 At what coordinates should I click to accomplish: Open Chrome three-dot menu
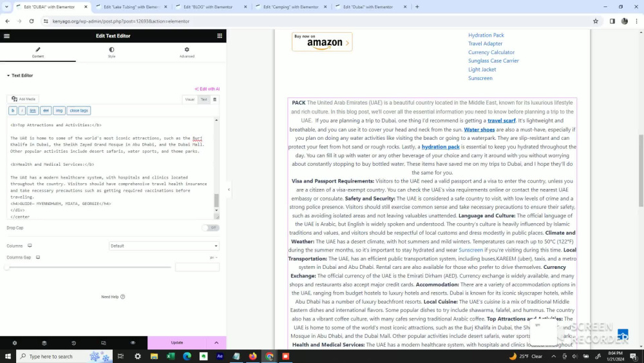tap(637, 21)
